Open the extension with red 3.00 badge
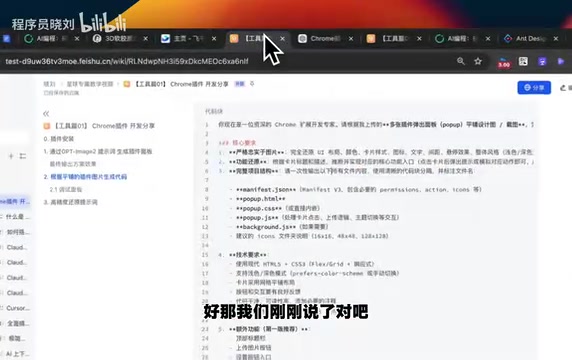The height and width of the screenshot is (360, 572). tap(504, 62)
